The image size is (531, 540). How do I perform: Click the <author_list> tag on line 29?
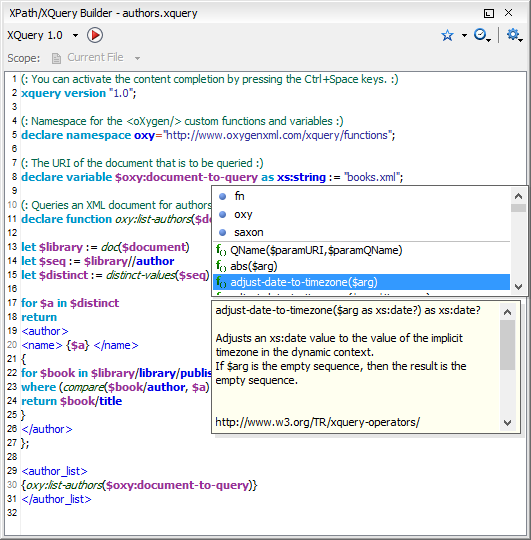tap(54, 471)
